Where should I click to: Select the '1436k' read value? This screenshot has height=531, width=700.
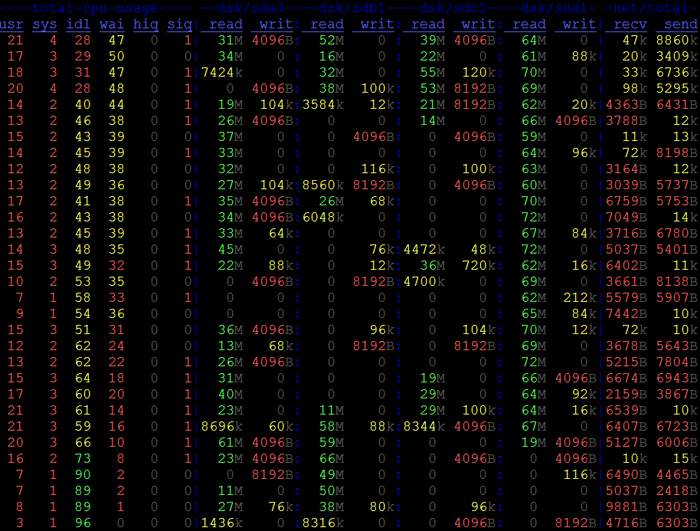coord(222,523)
